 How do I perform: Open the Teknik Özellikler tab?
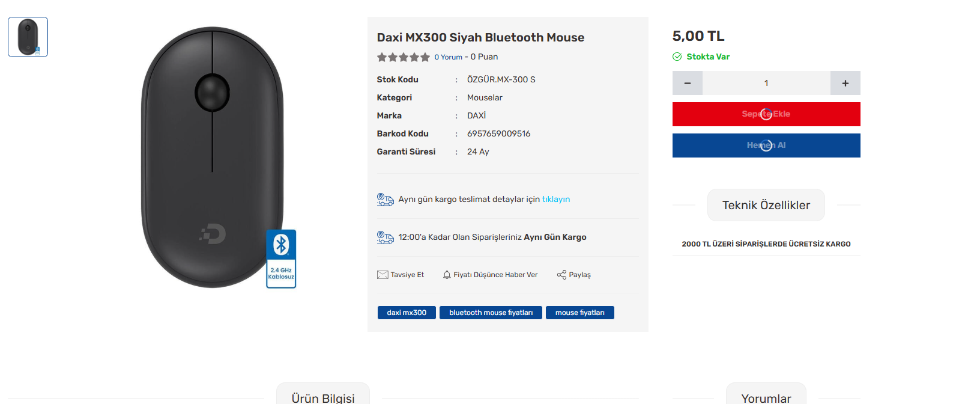tap(766, 205)
